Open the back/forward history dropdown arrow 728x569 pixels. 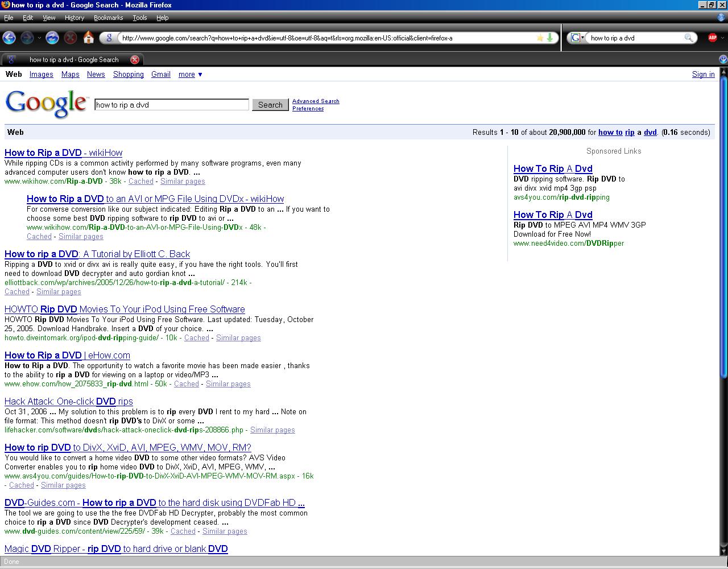tap(39, 38)
